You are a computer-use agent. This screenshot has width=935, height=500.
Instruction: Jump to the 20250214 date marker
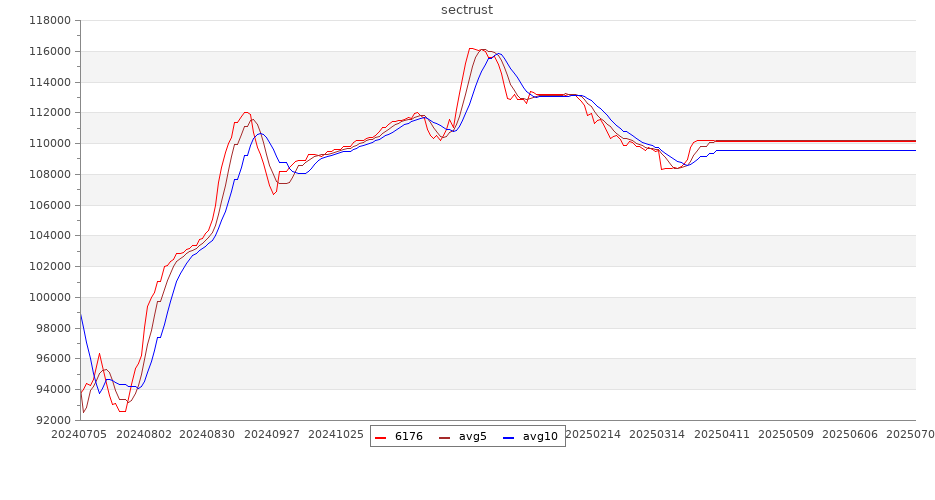point(593,435)
